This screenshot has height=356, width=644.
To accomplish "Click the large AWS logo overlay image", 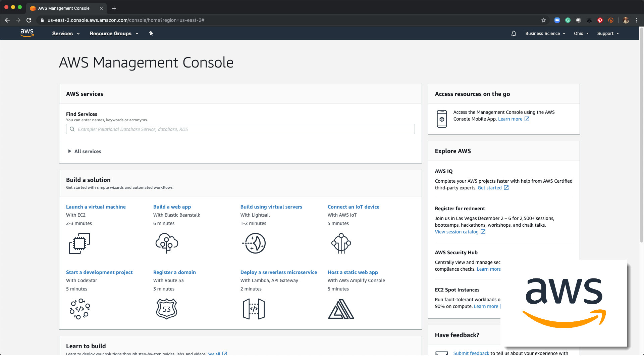I will (x=564, y=303).
